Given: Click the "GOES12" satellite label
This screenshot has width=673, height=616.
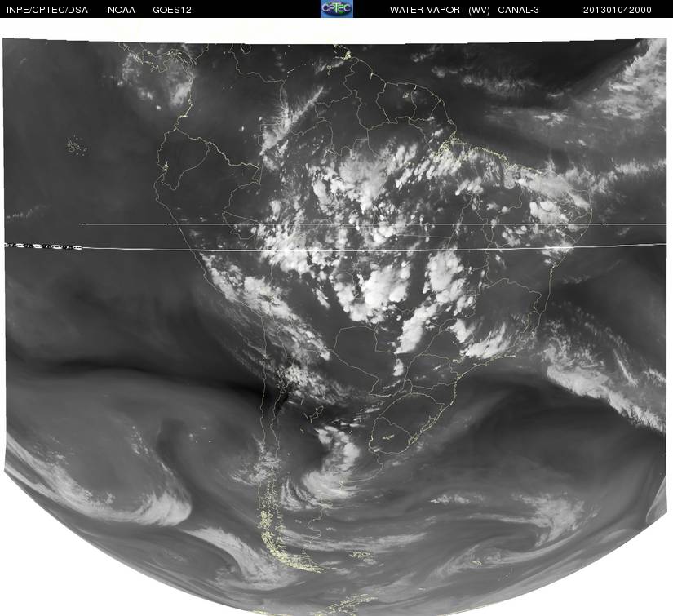Looking at the screenshot, I should 172,10.
